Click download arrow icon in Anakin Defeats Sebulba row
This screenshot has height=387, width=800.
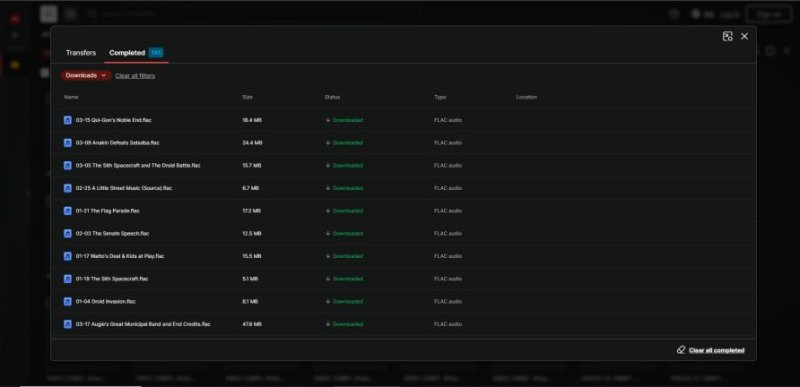pos(328,143)
